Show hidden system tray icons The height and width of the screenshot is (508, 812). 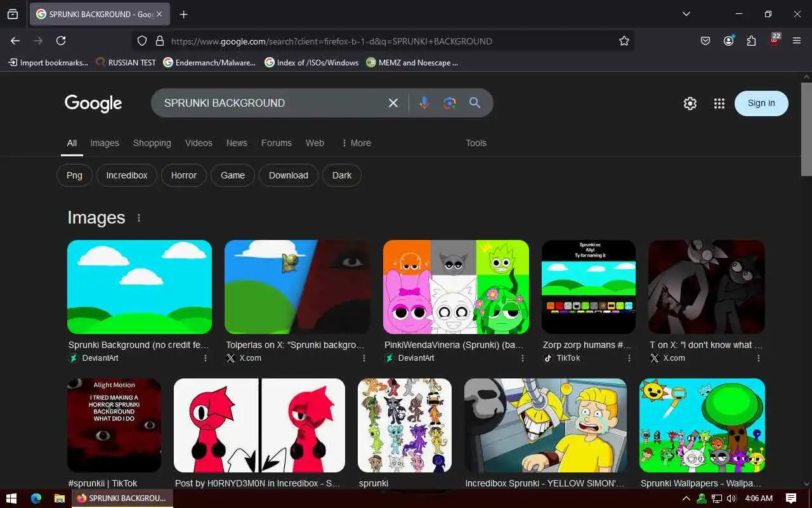click(686, 498)
